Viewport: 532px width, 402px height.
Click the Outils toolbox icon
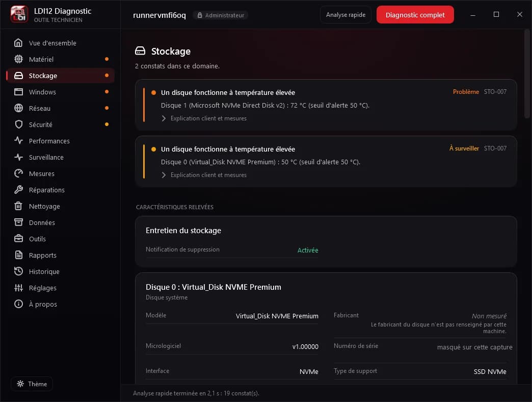point(19,238)
